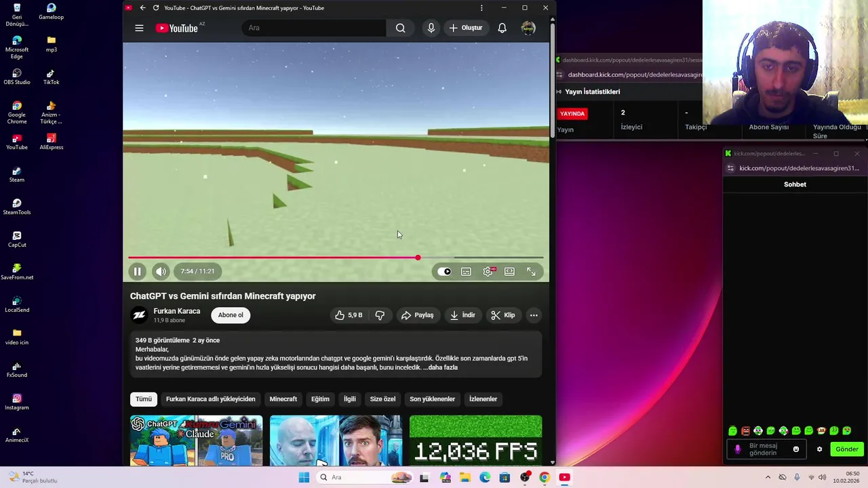Subscribe with the Abone ol button
Screen dimensions: 868x488
(231, 315)
